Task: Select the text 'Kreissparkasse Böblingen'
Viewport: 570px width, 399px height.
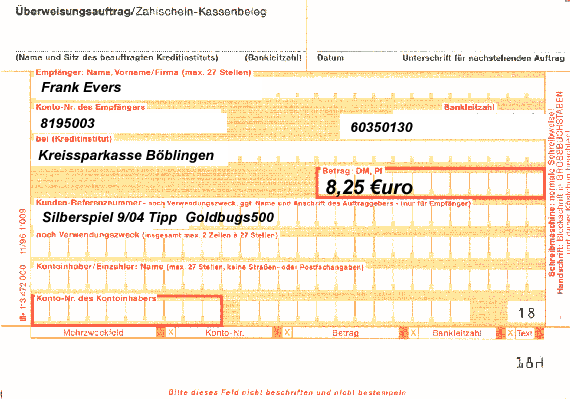Action: [126, 156]
